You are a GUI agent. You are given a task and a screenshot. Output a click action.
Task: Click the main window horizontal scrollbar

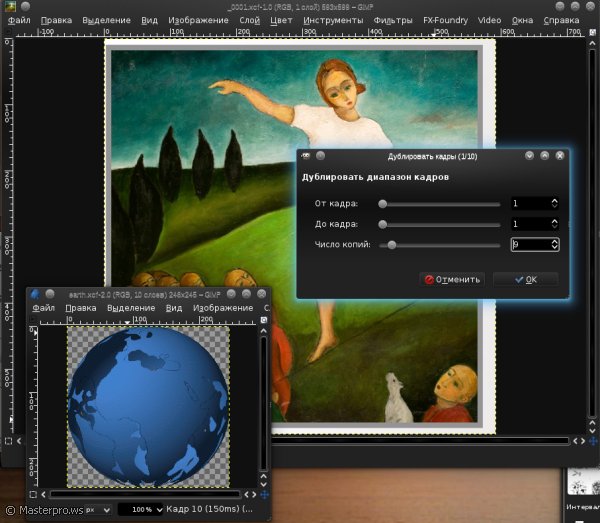419,441
